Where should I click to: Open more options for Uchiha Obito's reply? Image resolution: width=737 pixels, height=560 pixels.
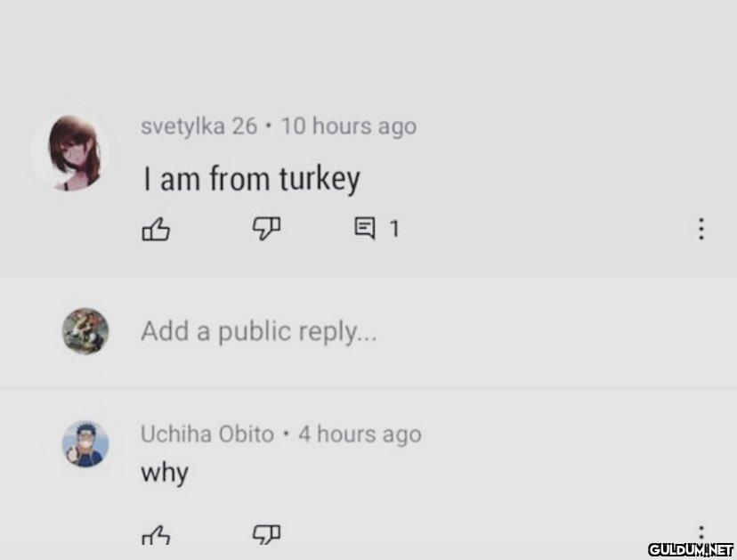coord(701,533)
